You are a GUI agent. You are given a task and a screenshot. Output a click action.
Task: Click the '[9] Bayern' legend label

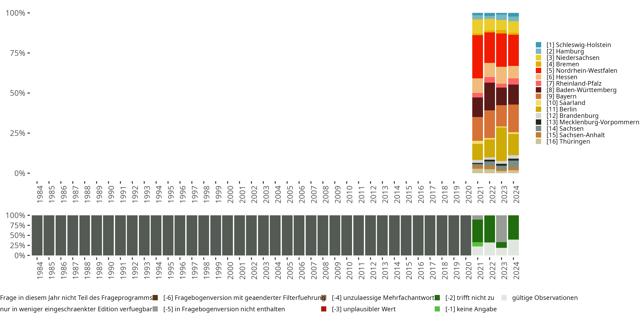[561, 97]
